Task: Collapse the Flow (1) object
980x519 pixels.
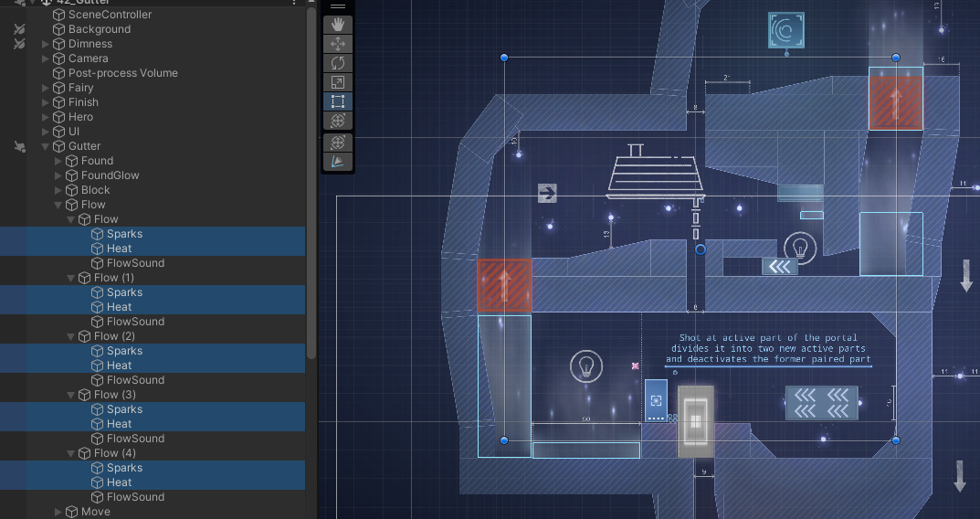Action: (70, 278)
